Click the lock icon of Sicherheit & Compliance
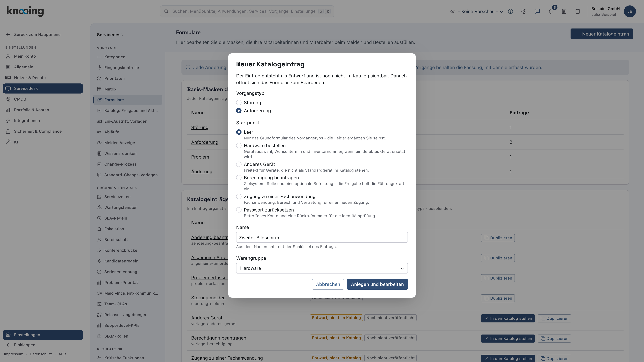The height and width of the screenshot is (362, 644). click(8, 131)
